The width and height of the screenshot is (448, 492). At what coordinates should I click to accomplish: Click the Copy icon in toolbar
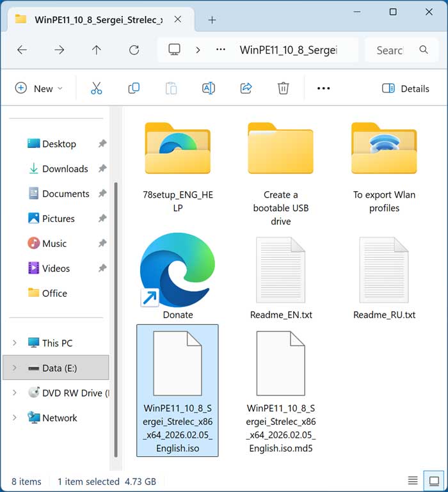point(134,88)
